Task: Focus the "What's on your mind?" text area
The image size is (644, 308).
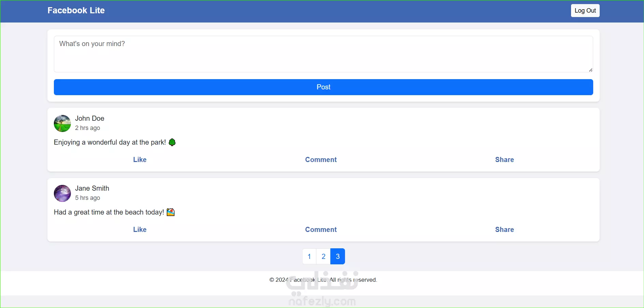Action: [x=323, y=54]
